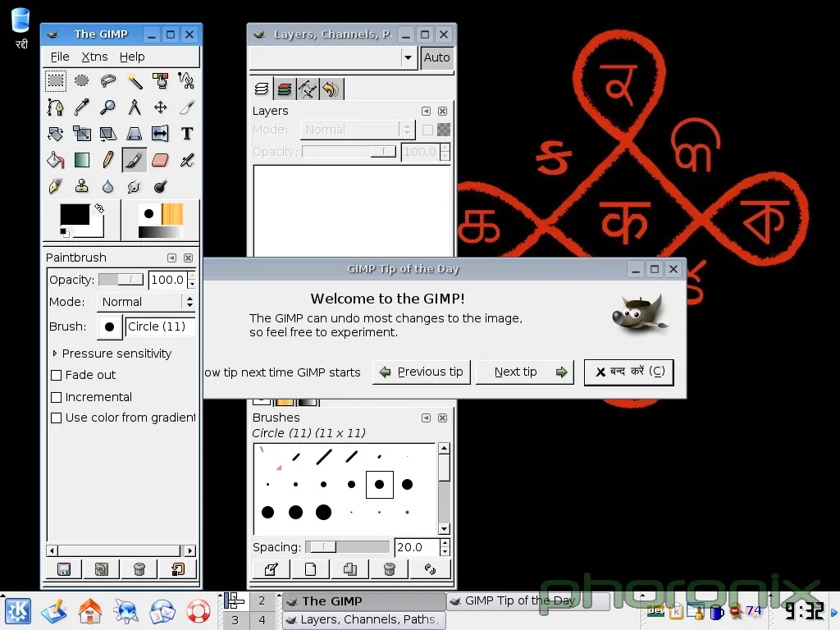
Task: Select the Airbrush tool
Action: (186, 160)
